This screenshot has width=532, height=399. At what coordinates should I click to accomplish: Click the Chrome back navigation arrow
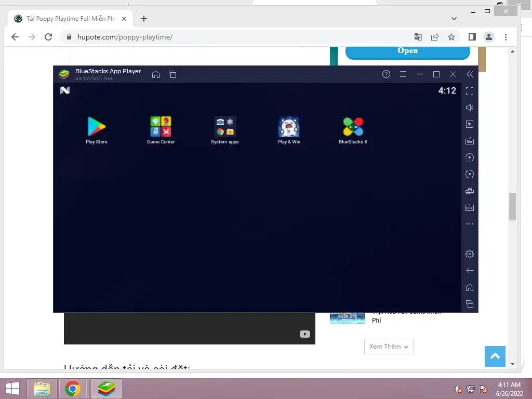click(x=15, y=37)
